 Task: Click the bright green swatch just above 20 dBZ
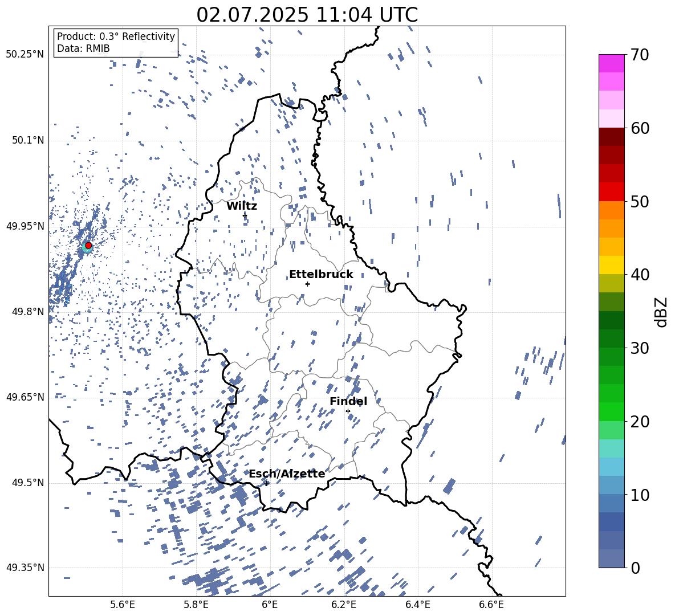(x=611, y=411)
